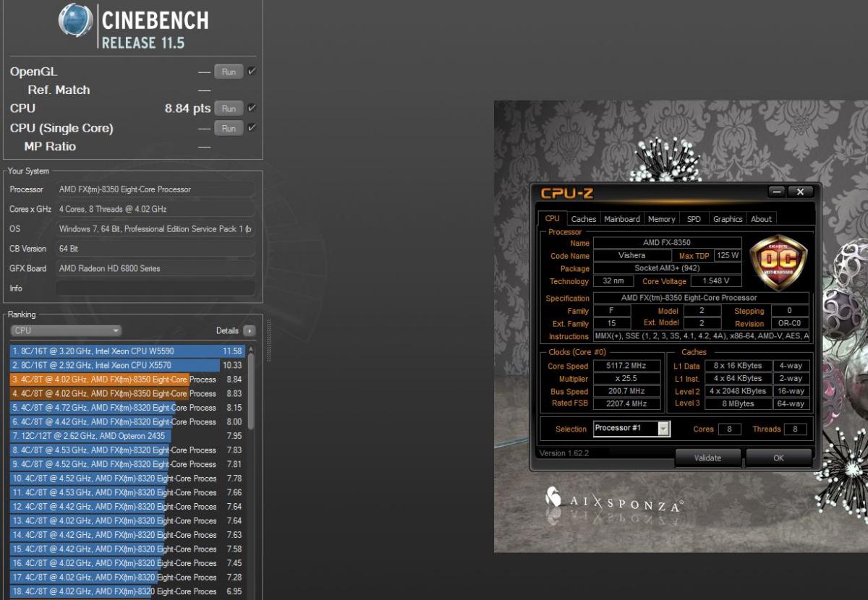The image size is (868, 600).
Task: Click the Validate button in CPU-Z
Action: 707,458
